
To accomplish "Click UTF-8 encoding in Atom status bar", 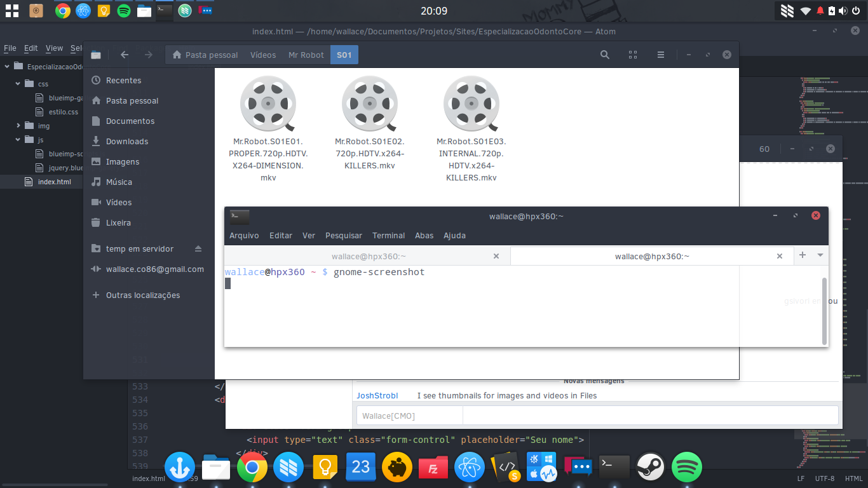I will [824, 478].
